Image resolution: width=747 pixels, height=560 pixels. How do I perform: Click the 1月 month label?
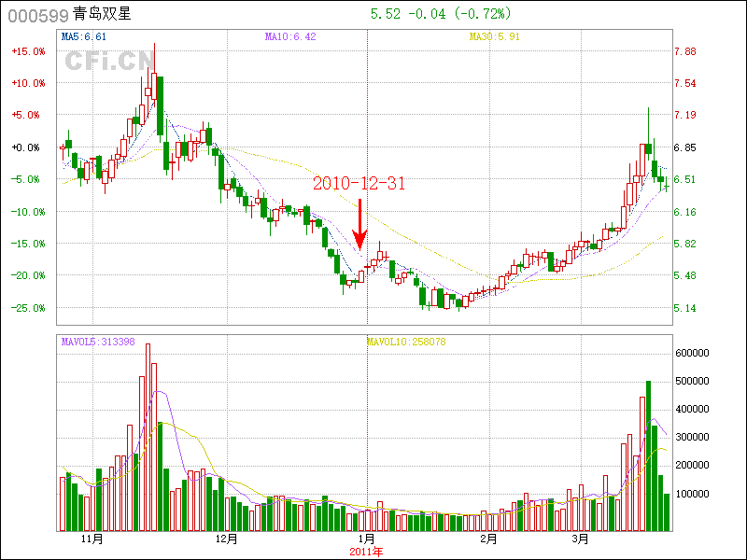tap(367, 539)
